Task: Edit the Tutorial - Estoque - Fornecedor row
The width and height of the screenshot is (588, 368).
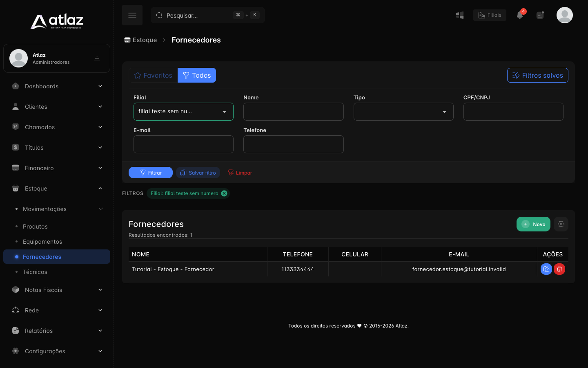Action: pyautogui.click(x=546, y=269)
